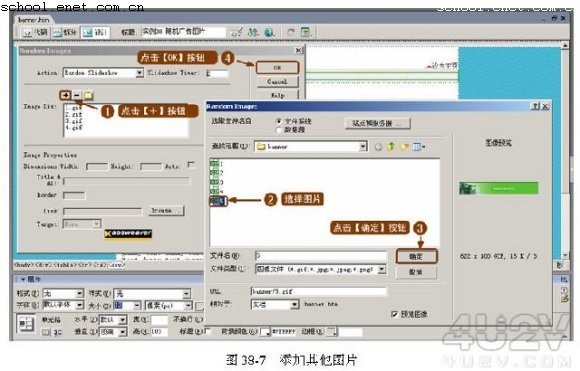Toggle the Auto dimensions checkbox

[x=191, y=165]
